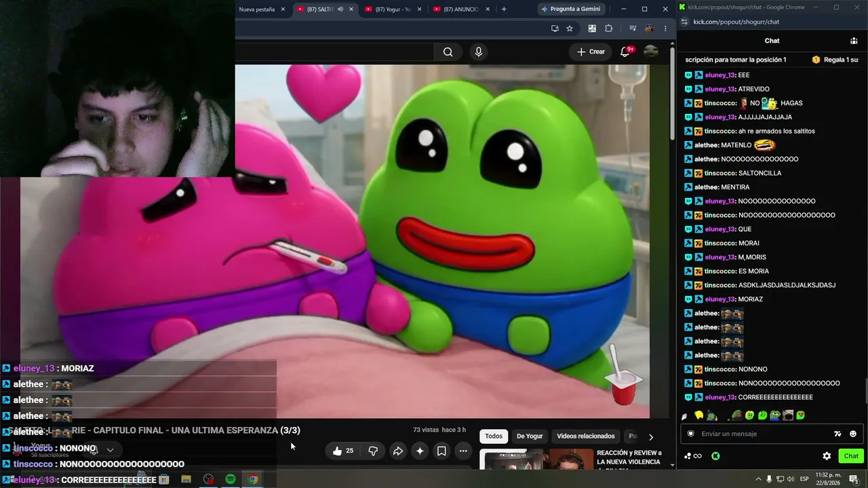Click Pregunta a Gemini button

pyautogui.click(x=570, y=9)
